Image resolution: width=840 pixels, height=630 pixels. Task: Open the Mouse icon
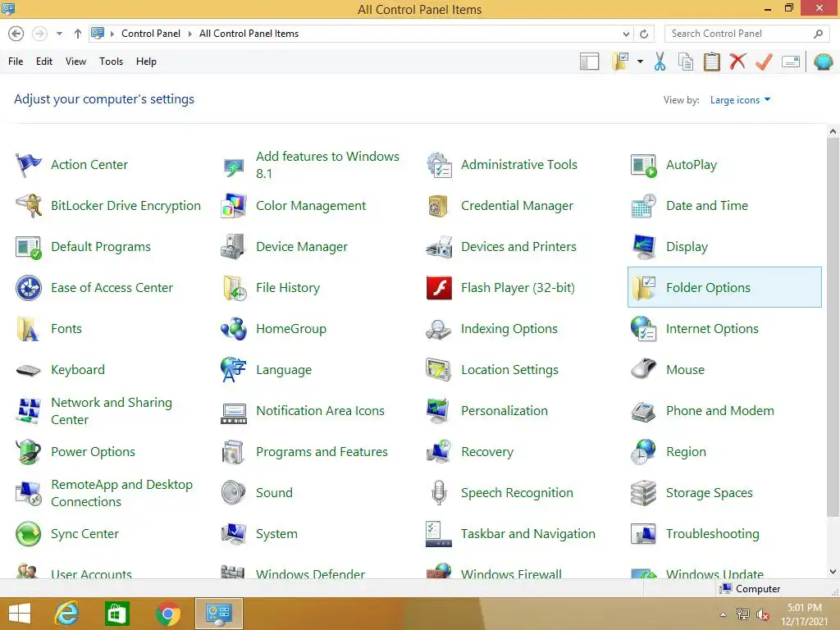(x=643, y=370)
